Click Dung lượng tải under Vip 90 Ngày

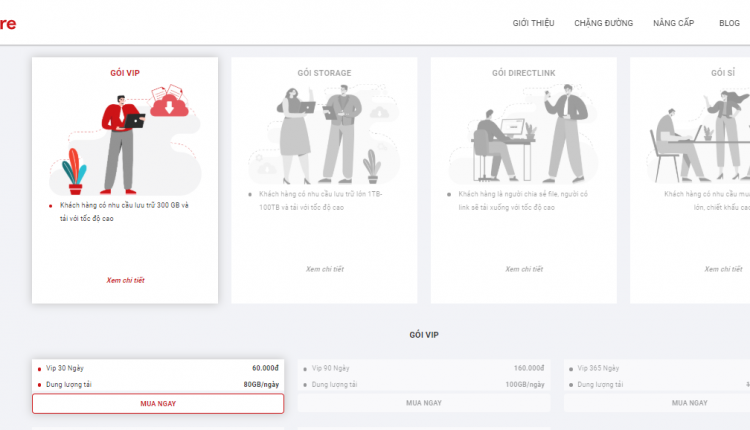tap(334, 385)
